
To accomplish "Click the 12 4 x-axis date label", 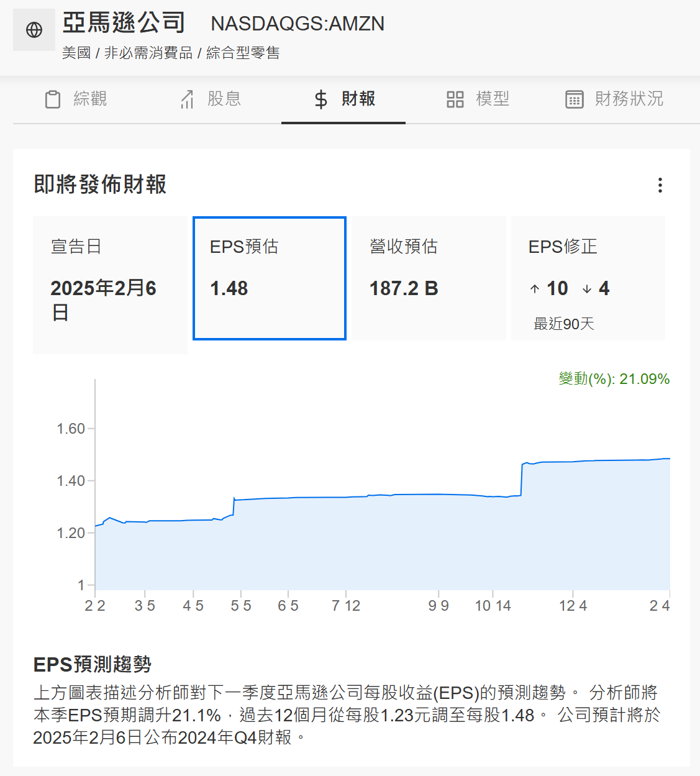I will 573,606.
